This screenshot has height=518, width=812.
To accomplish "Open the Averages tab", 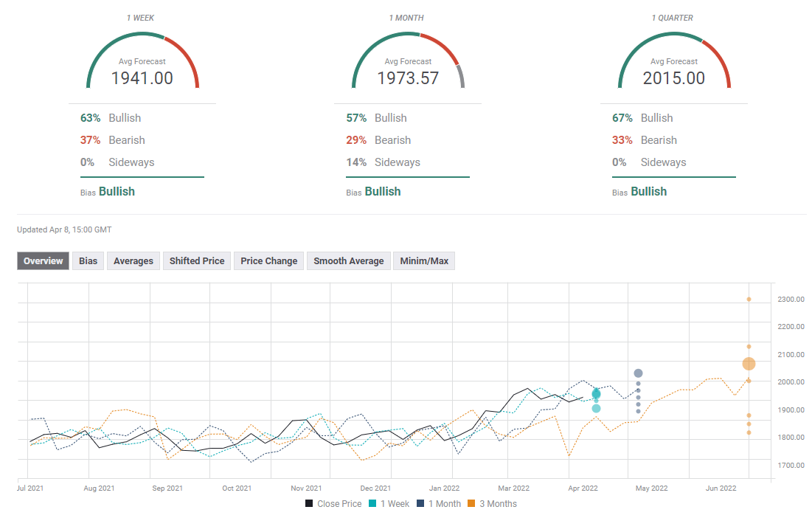I will point(133,261).
